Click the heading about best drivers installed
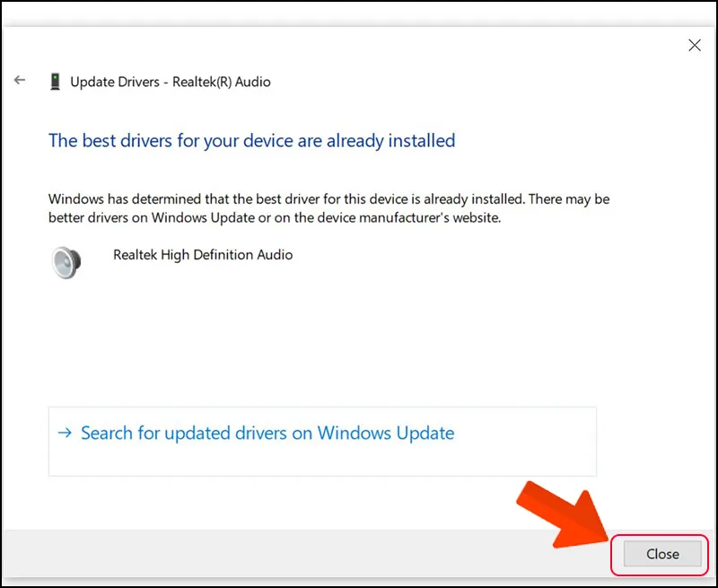The image size is (718, 588). coord(251,140)
